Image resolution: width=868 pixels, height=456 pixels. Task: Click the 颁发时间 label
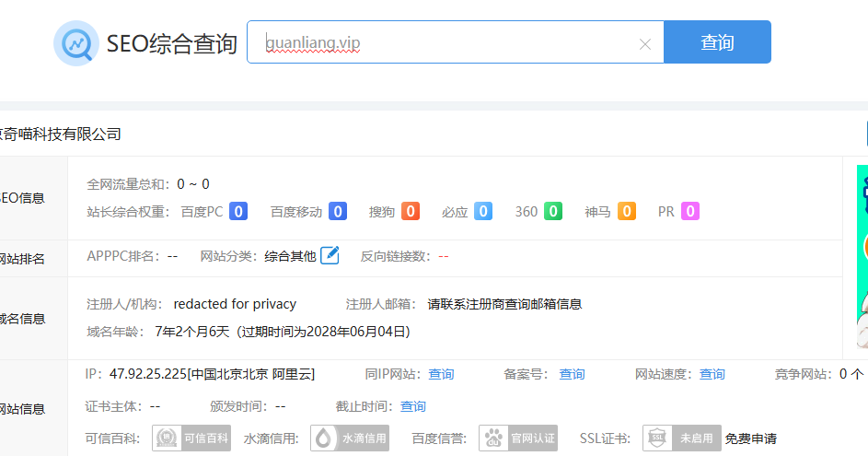coord(239,406)
